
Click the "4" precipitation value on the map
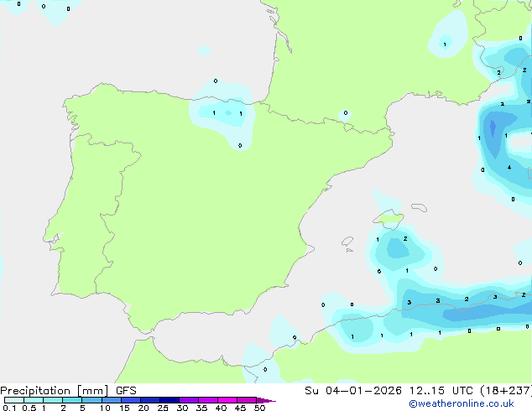509,168
